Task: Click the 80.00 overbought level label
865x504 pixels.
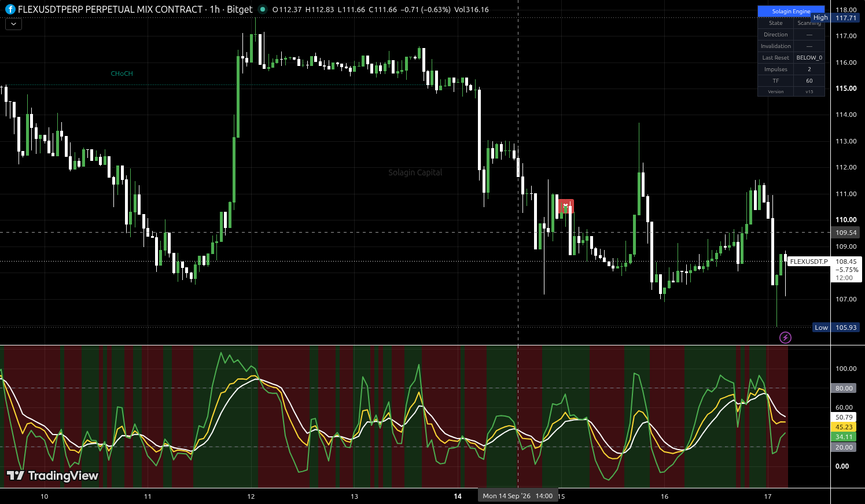Action: coord(844,388)
